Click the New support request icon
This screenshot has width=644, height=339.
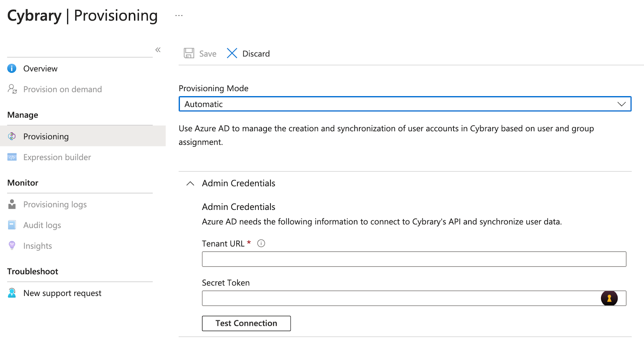pyautogui.click(x=12, y=293)
